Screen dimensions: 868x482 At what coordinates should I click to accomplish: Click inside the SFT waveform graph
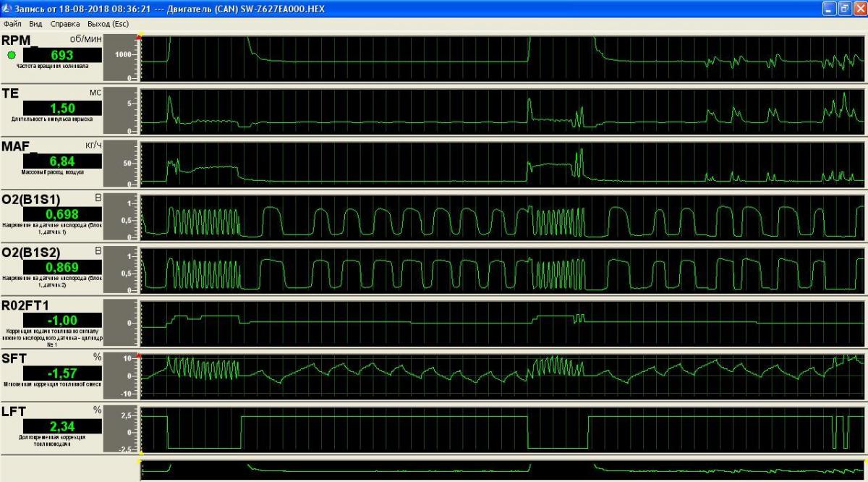pos(501,376)
